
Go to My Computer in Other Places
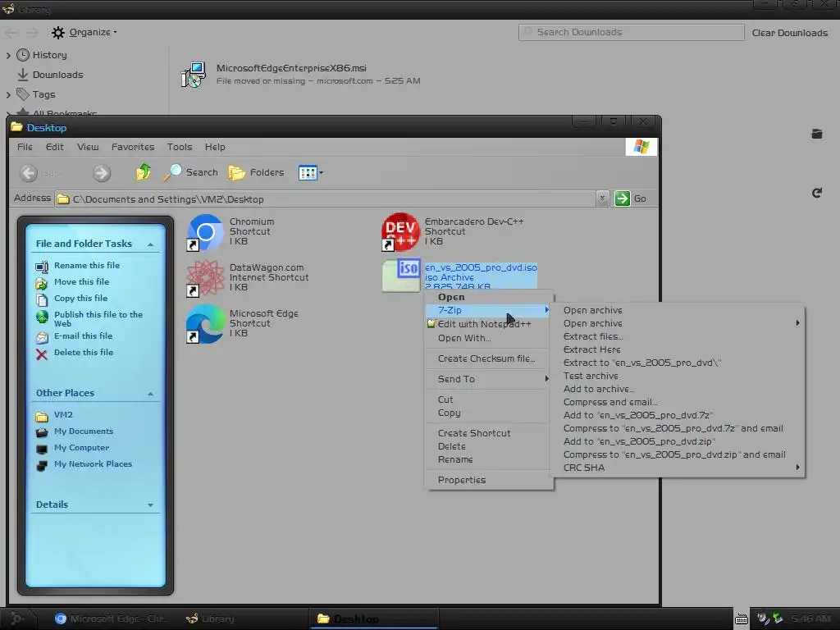81,448
